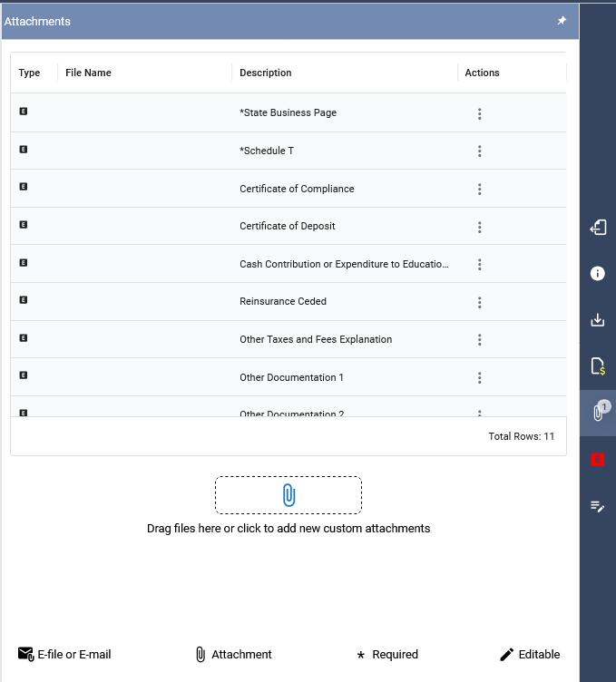
Task: Open actions menu for State Business Page
Action: point(479,113)
